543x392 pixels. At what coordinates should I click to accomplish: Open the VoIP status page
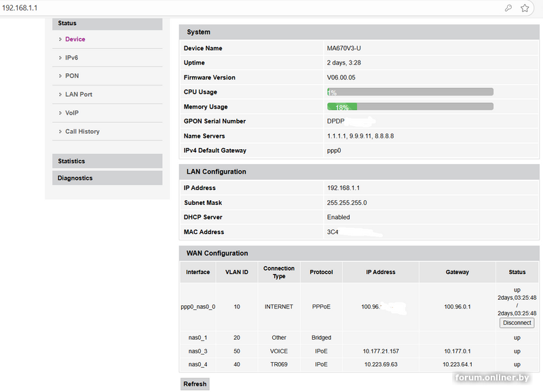72,113
